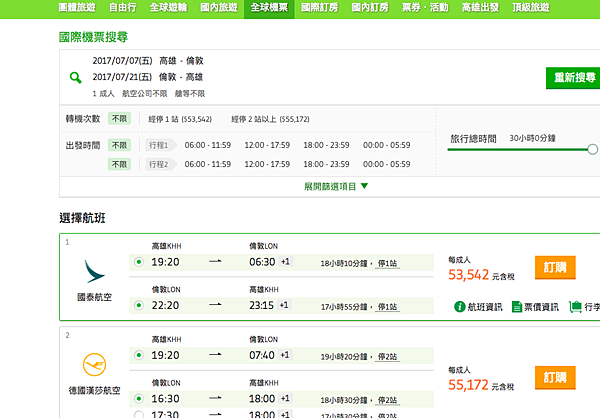Viewport: 600px width, 418px height.
Task: Show stop details for 18小時30分鐘 停2站
Action: [387, 400]
